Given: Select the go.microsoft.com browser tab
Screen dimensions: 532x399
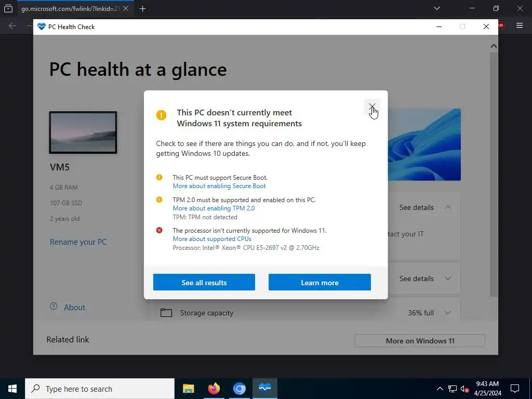Looking at the screenshot, I should [70, 9].
